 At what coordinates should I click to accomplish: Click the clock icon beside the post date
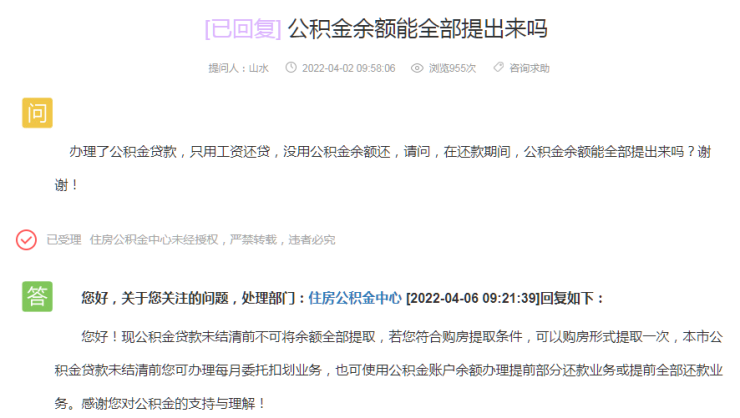click(291, 68)
